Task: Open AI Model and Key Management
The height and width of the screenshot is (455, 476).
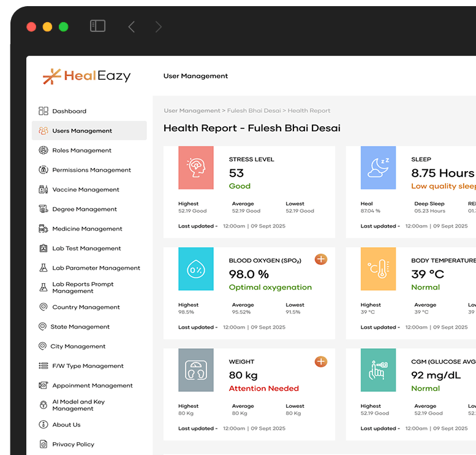Action: point(78,405)
